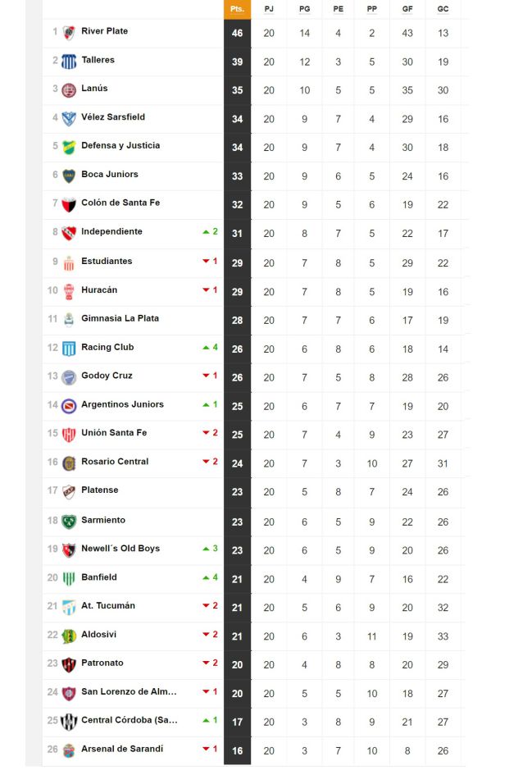Click the Rosario Central crest icon
Viewport: 532px width, 775px height.
(x=69, y=463)
